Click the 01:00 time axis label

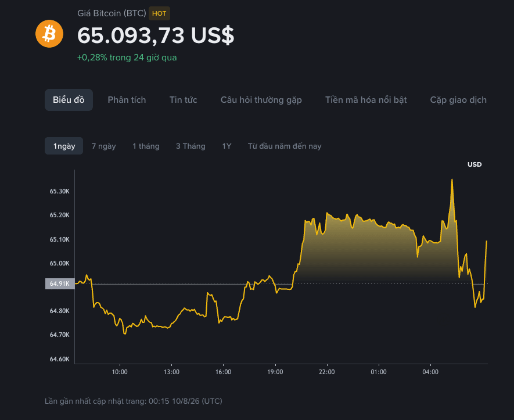point(379,372)
